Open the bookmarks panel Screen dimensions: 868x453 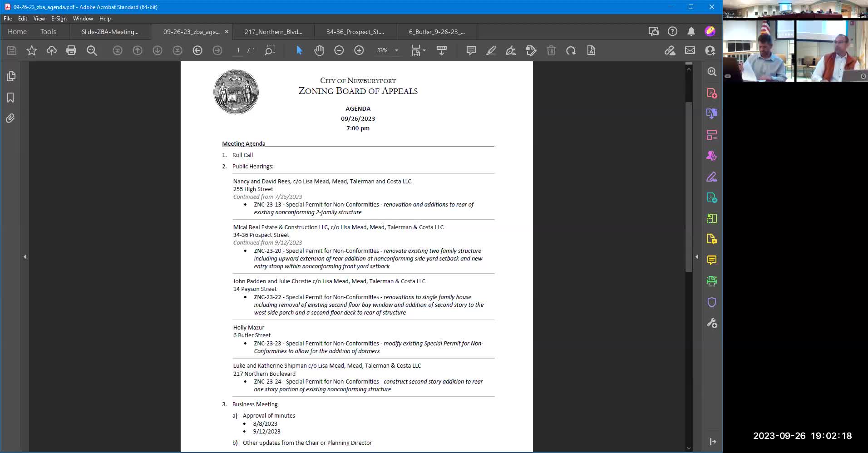click(x=11, y=98)
